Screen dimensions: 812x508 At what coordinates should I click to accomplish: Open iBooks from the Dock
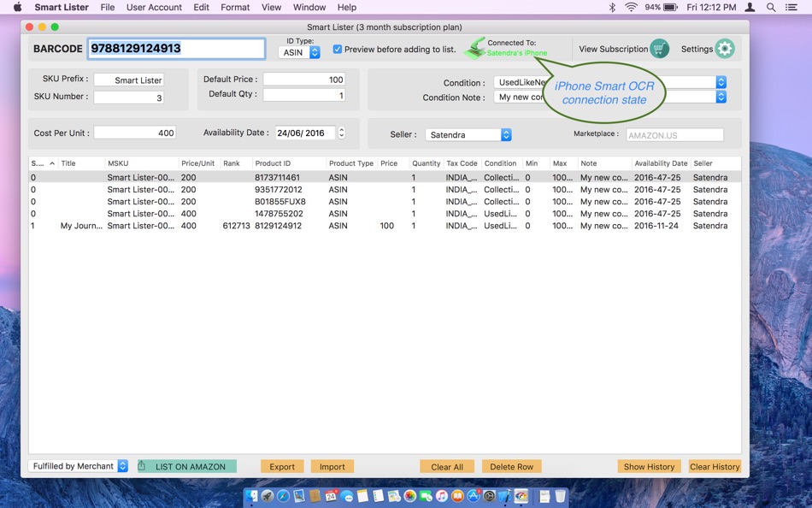(x=457, y=496)
